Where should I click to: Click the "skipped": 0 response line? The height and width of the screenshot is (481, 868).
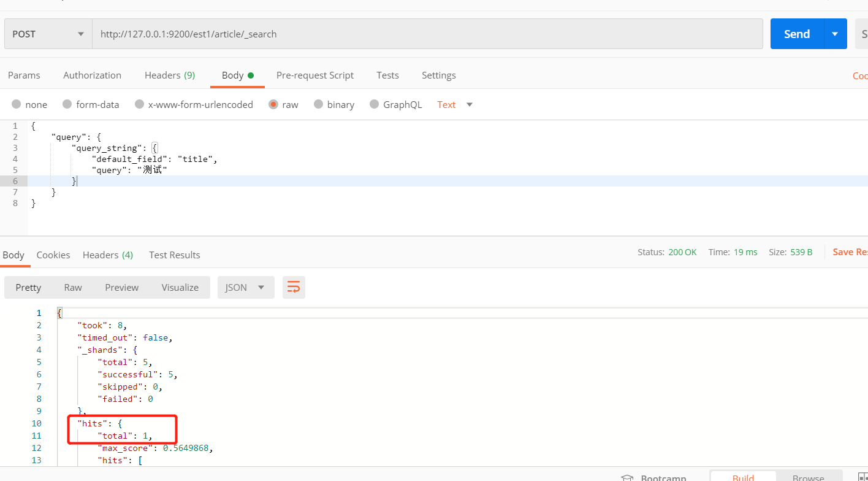(129, 387)
